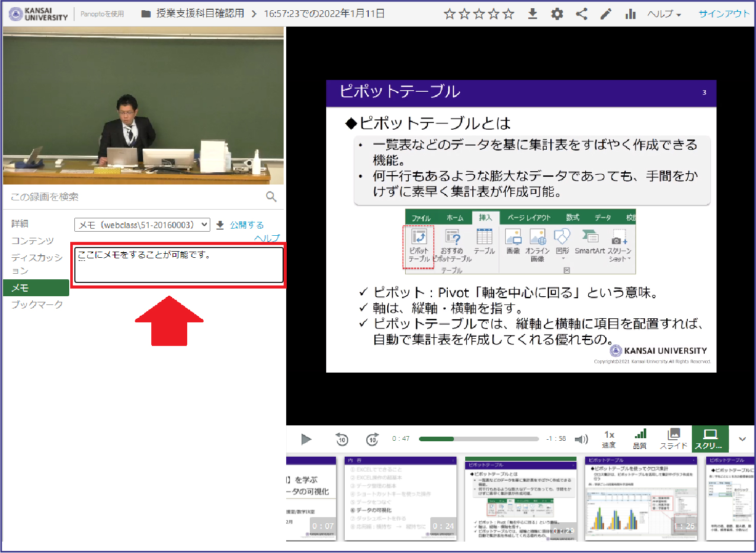Play the lecture video
The height and width of the screenshot is (553, 756).
point(306,439)
